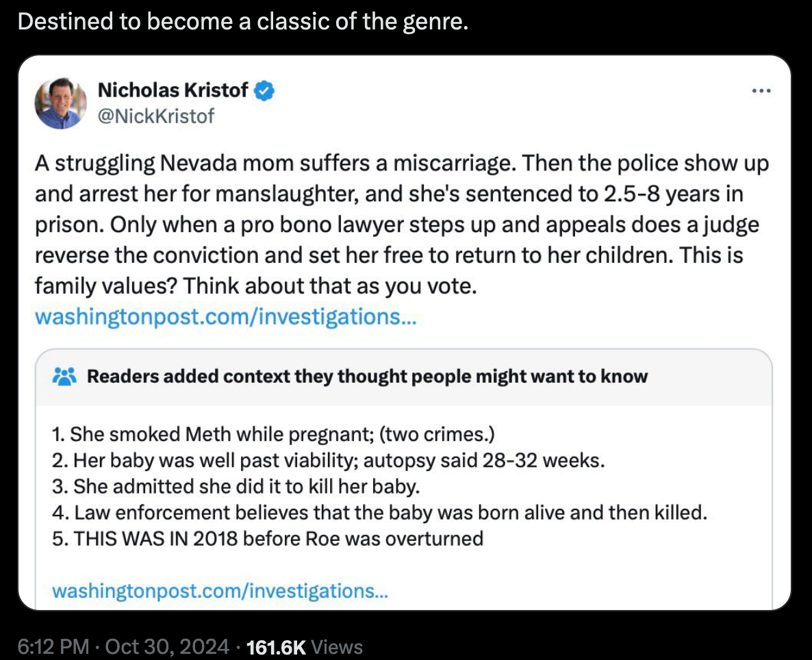812x660 pixels.
Task: View the 161.6K Views count
Action: click(304, 646)
